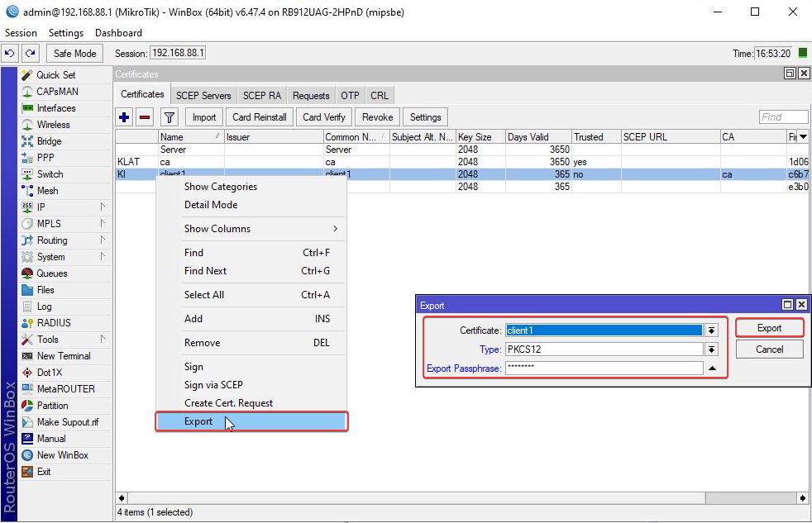
Task: Sort by Key Size column header
Action: [480, 137]
